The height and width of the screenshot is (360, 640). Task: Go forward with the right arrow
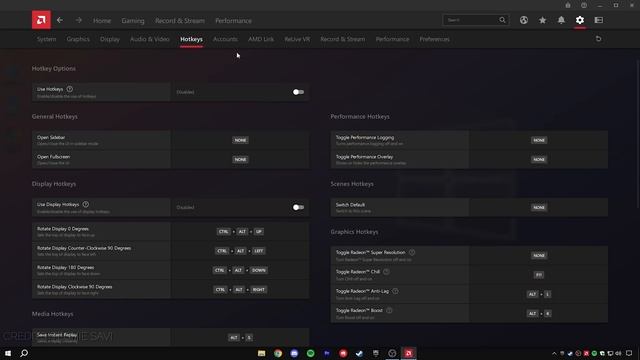pyautogui.click(x=79, y=20)
